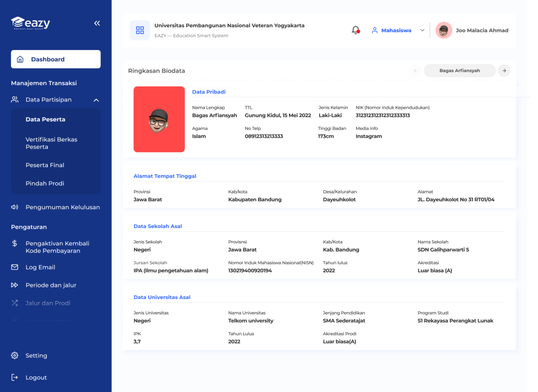Collapse the sidebar with double chevron icon

(97, 23)
